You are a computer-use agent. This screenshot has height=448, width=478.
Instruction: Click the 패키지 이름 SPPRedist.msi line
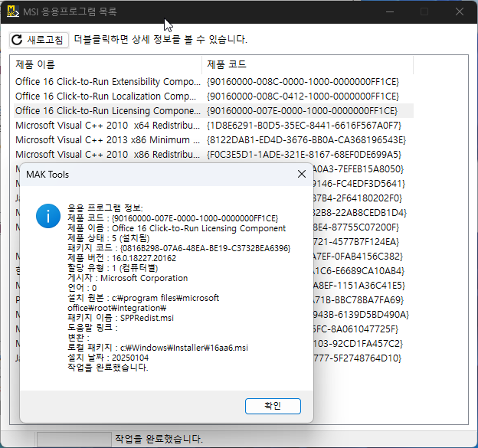(121, 318)
